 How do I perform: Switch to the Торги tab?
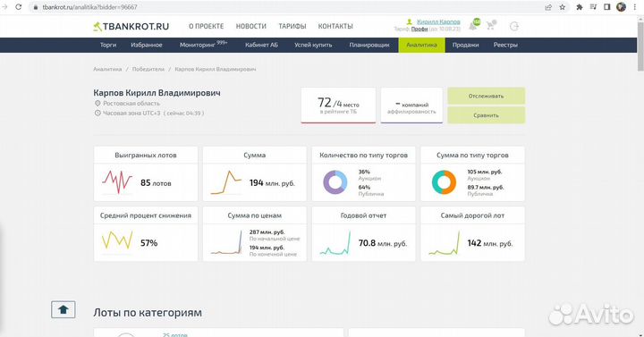click(x=108, y=46)
